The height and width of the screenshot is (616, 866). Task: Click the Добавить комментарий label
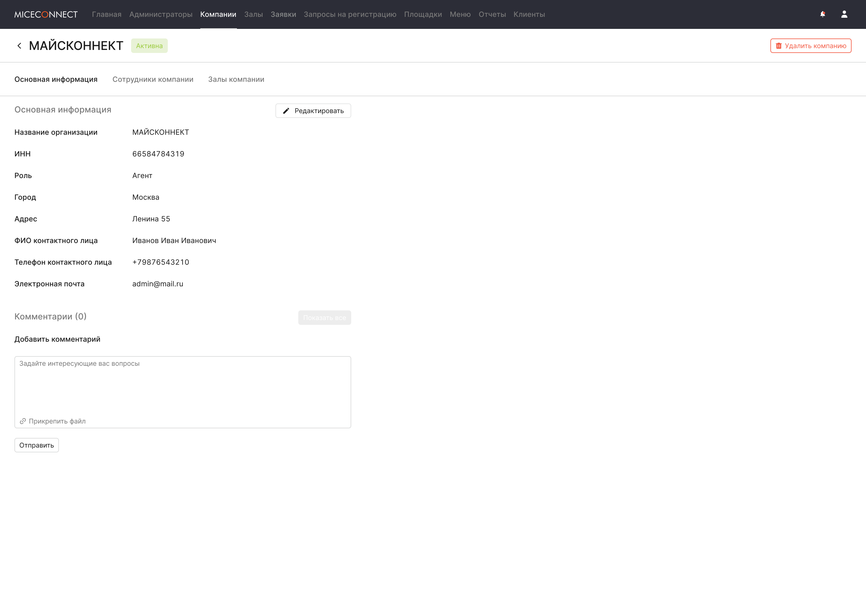point(57,339)
